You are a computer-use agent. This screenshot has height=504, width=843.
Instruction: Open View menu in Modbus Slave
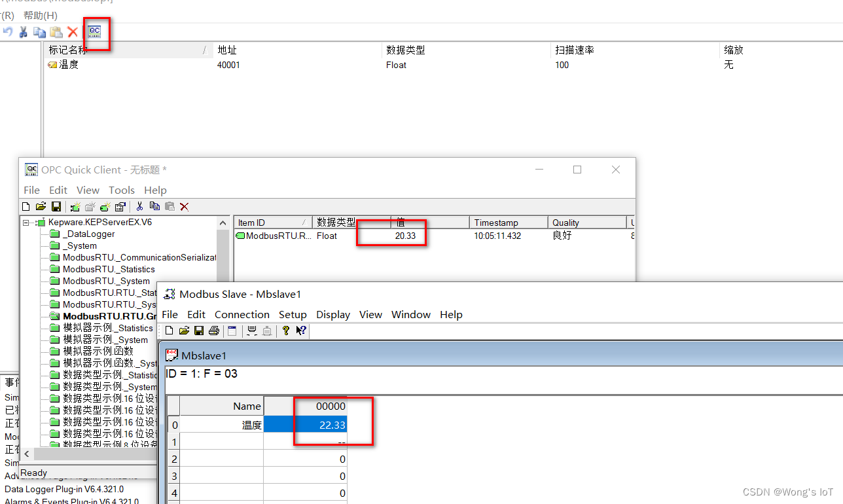point(370,314)
